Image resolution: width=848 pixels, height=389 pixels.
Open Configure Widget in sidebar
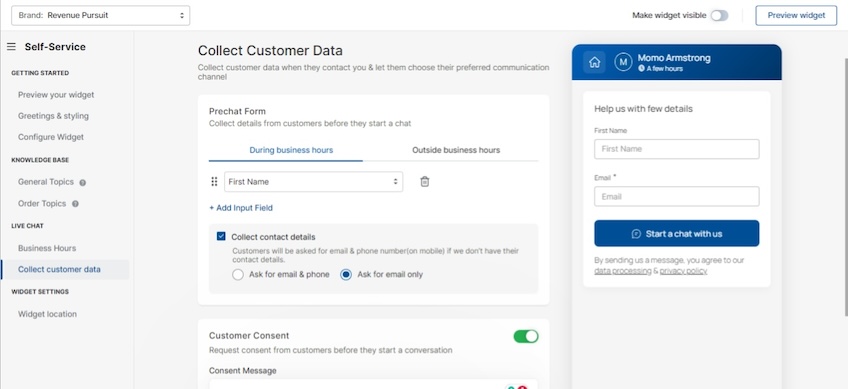click(x=51, y=137)
